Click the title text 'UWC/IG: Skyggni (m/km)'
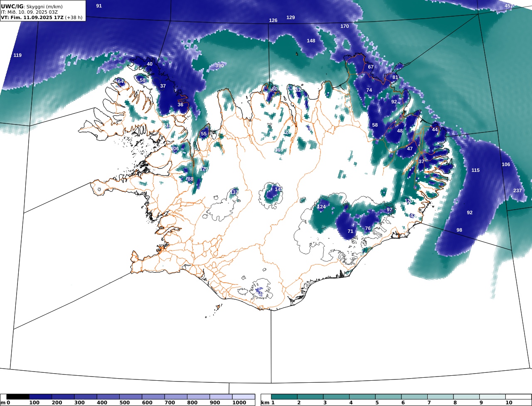532x406 pixels. [32, 7]
